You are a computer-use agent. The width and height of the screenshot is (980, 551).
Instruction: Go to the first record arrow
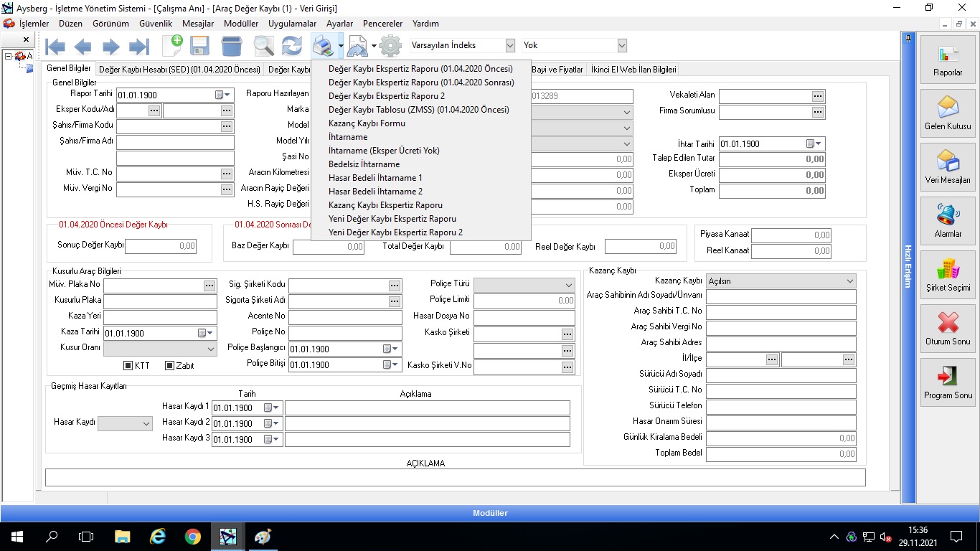pos(55,47)
